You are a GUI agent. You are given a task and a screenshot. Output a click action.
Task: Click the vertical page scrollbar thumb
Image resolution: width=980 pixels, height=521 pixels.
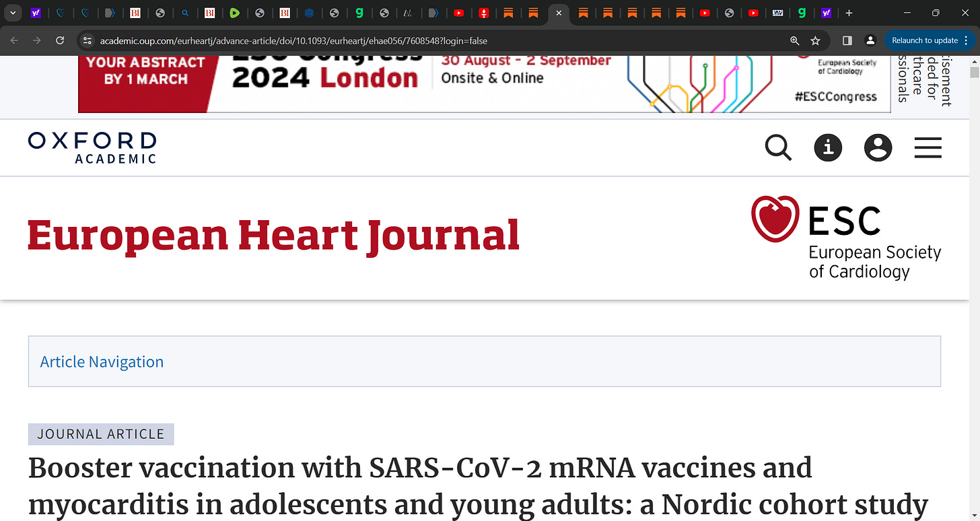[974, 71]
